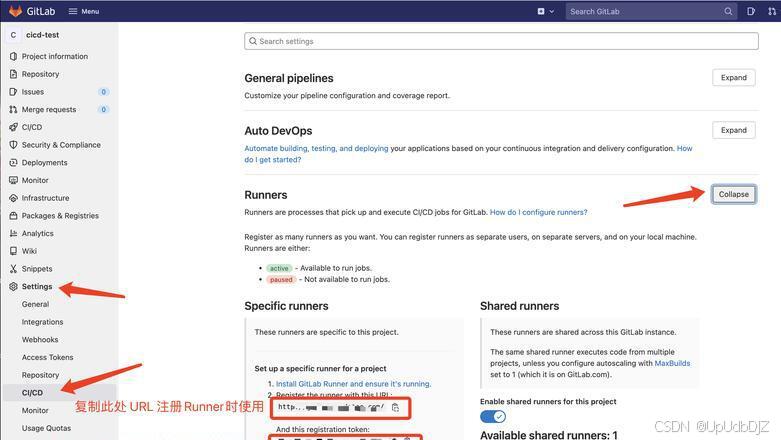The width and height of the screenshot is (781, 440).
Task: Click the runner URL text field
Action: click(x=331, y=408)
